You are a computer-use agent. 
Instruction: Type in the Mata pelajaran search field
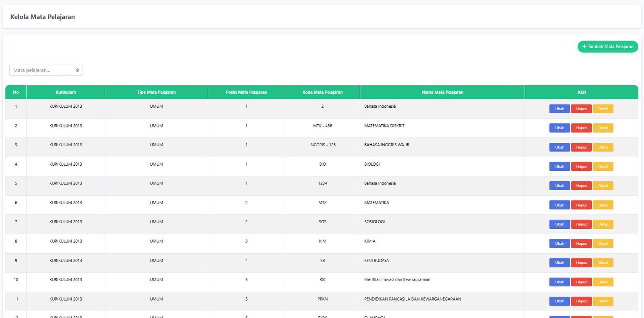pos(42,70)
